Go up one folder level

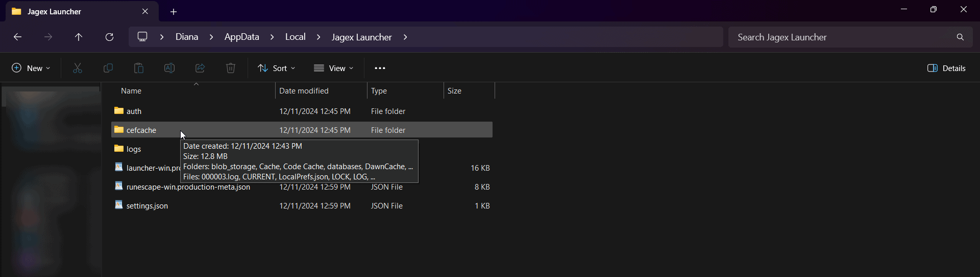click(79, 37)
